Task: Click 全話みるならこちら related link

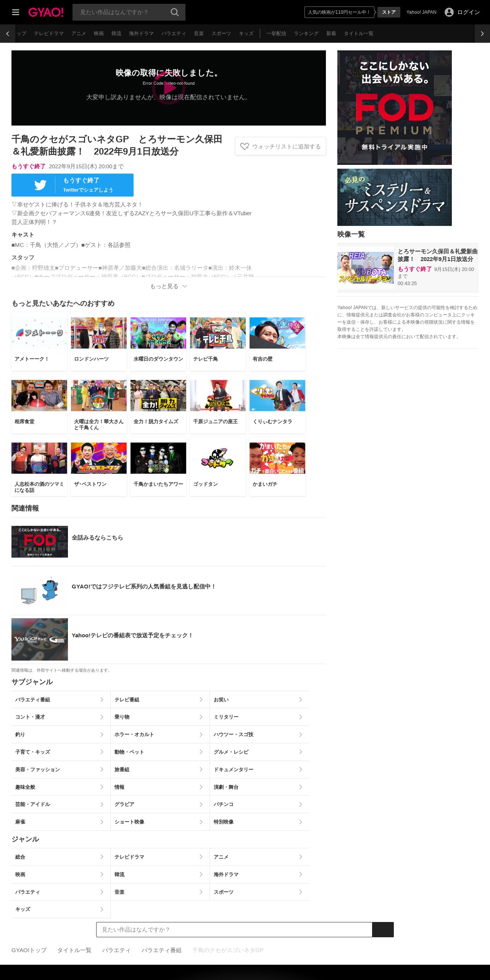Action: tap(97, 538)
